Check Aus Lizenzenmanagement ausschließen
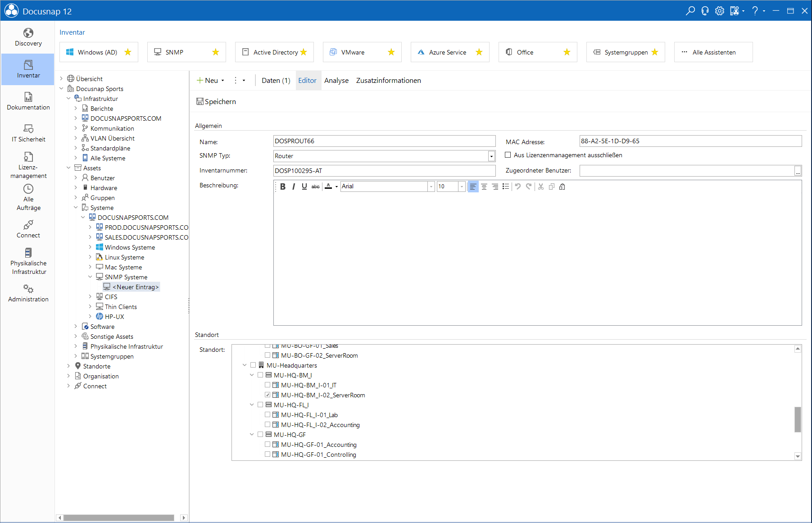 coord(508,155)
